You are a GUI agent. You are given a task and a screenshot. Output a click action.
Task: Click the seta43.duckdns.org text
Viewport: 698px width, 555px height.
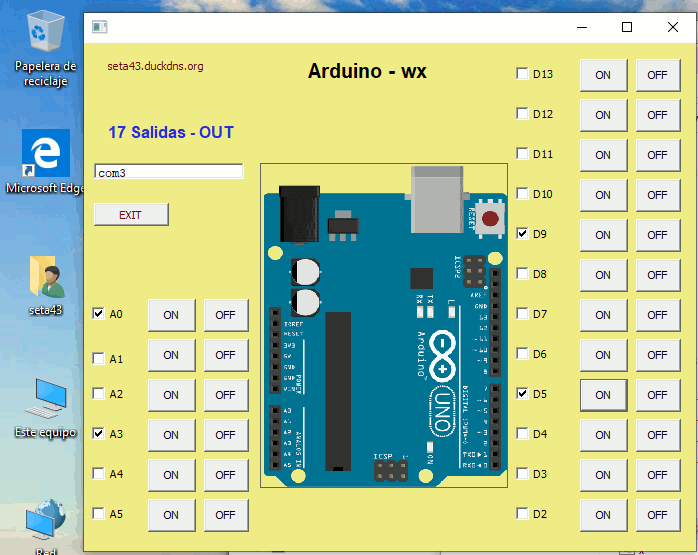pos(155,66)
